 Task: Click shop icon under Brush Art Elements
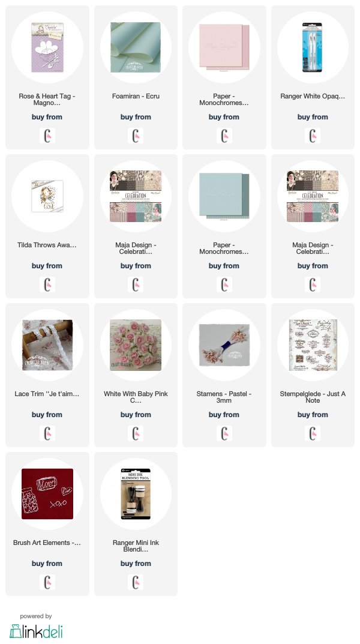(47, 582)
